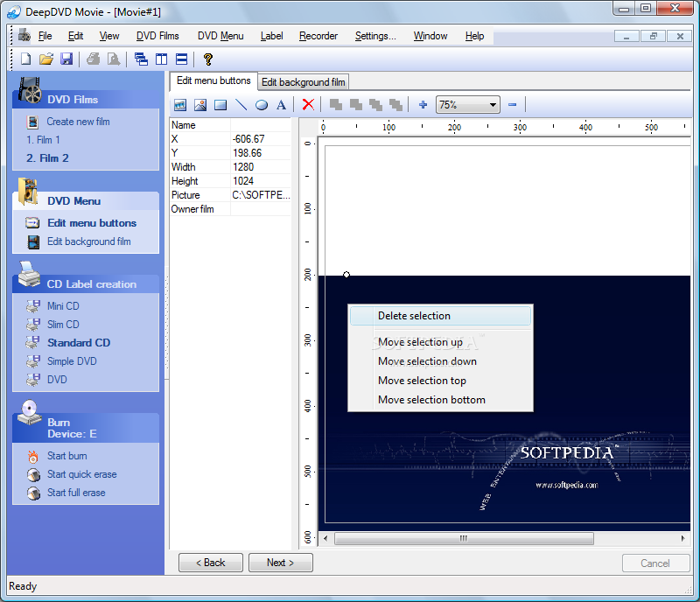Click the zoom in plus icon
Screen dimensions: 700x602
click(x=423, y=105)
